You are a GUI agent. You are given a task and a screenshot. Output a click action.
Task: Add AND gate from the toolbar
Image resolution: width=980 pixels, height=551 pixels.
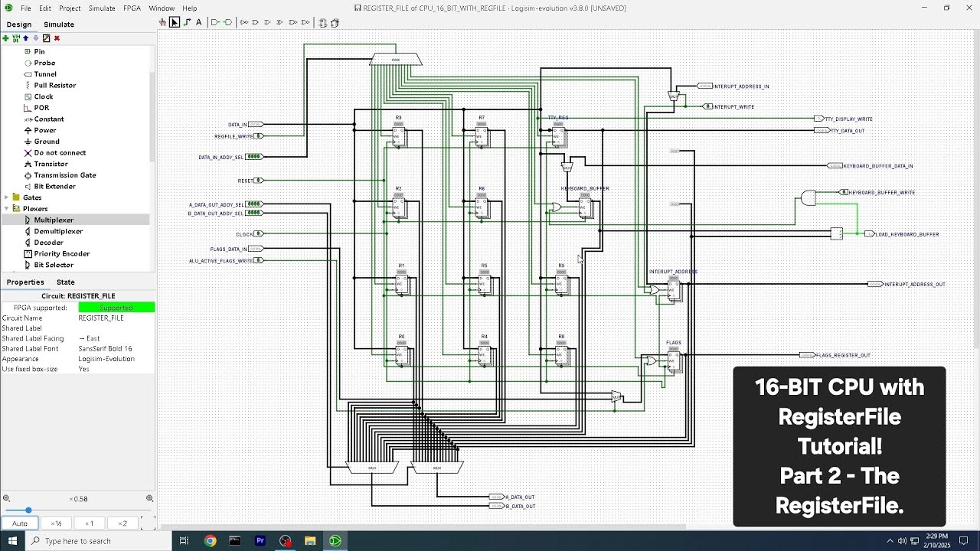tap(256, 22)
